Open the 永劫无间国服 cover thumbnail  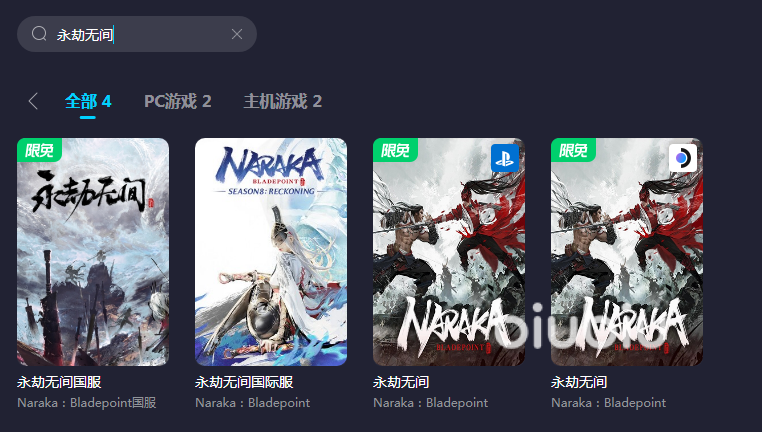tap(93, 252)
